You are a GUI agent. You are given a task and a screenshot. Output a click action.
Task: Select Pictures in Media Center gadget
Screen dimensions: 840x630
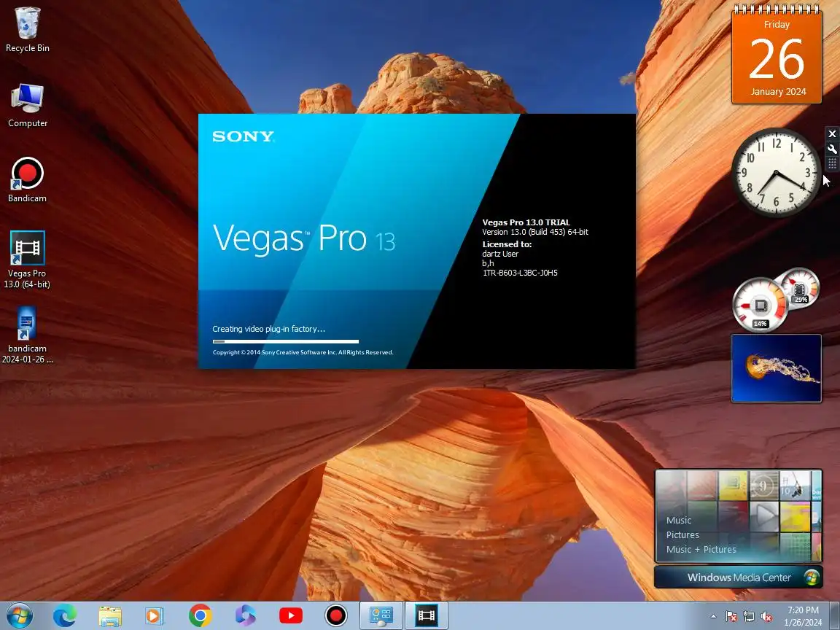pos(682,534)
